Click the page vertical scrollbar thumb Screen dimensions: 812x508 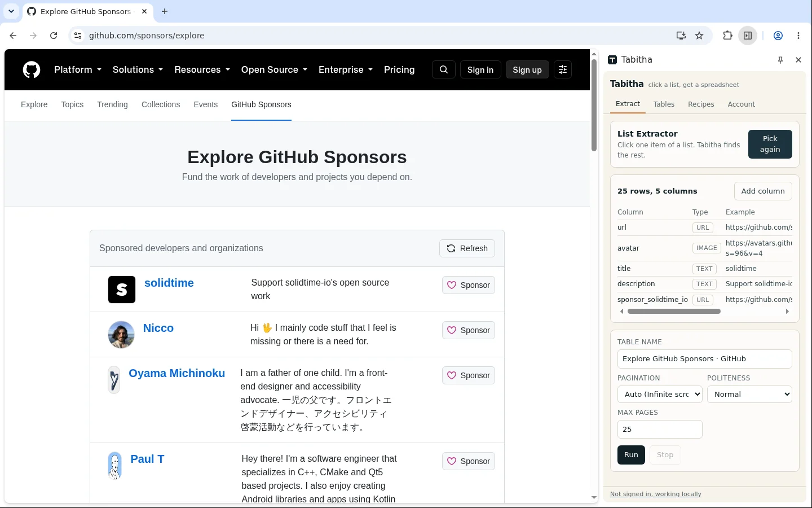pyautogui.click(x=594, y=105)
